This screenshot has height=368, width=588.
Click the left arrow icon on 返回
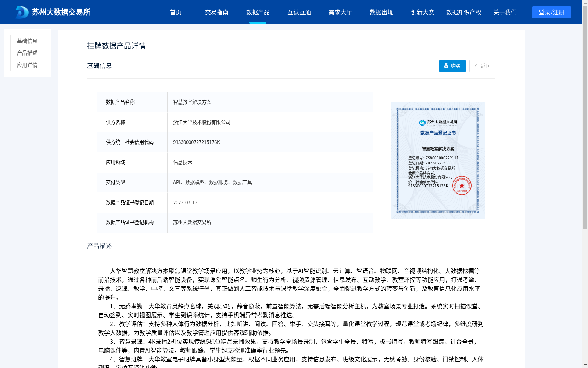(477, 66)
